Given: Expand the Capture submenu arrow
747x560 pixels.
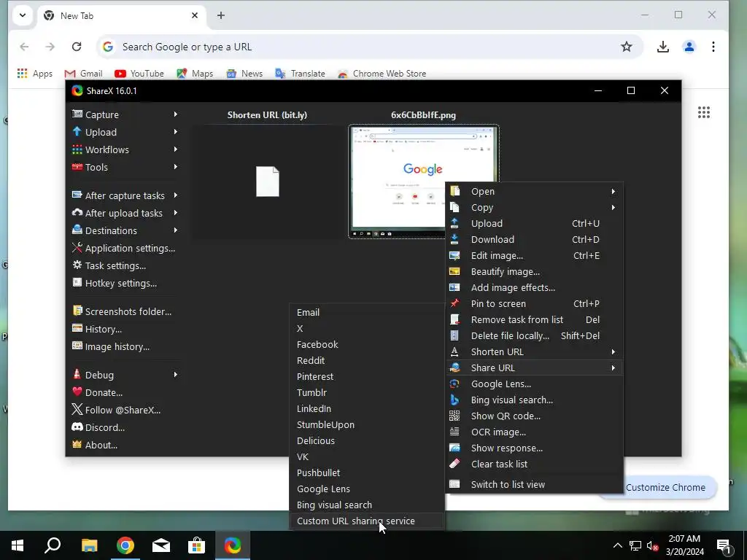Looking at the screenshot, I should (x=175, y=114).
